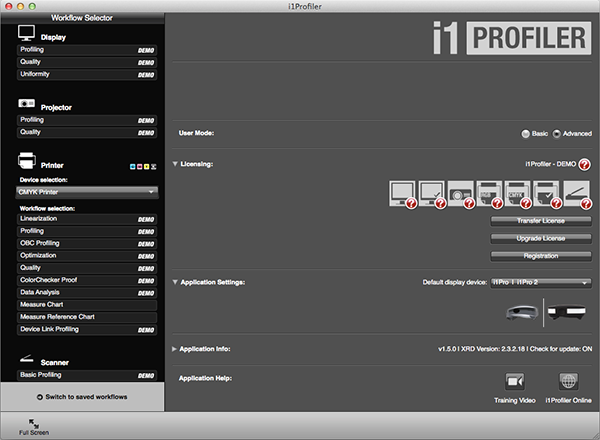
Task: Expand the Application Info section triangle
Action: coord(174,349)
